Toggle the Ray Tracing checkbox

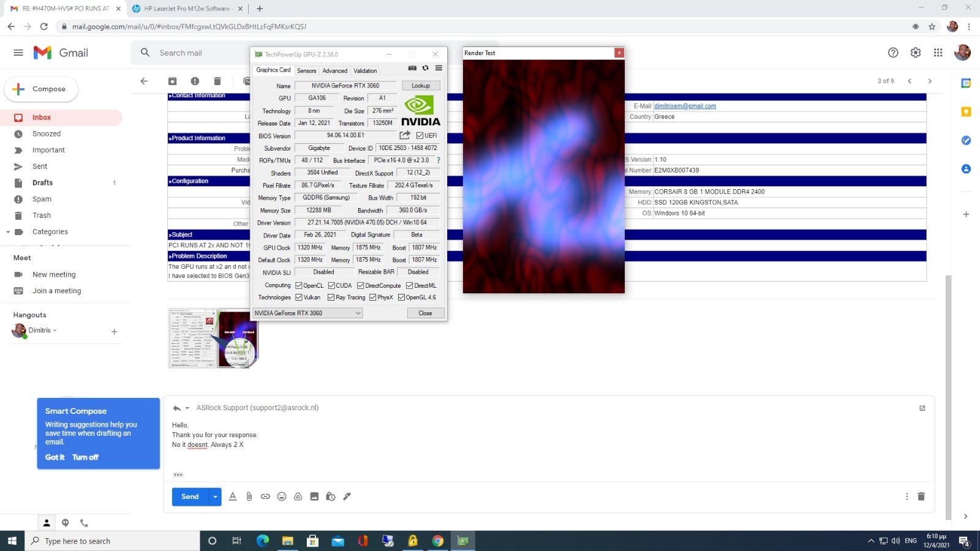point(331,298)
